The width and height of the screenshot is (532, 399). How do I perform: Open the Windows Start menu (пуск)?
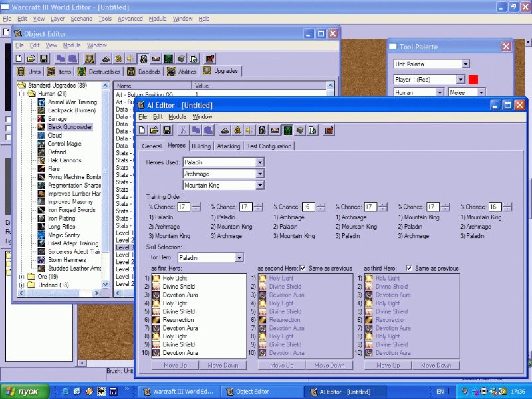coord(25,392)
